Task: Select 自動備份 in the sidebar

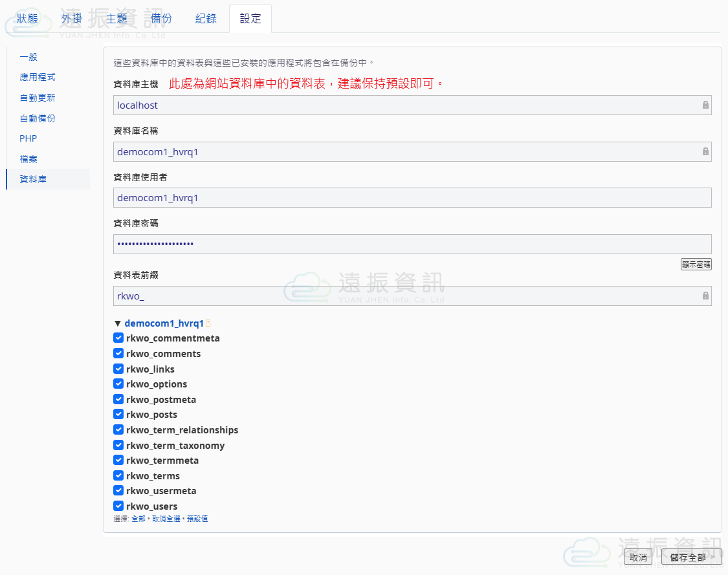Action: [38, 118]
